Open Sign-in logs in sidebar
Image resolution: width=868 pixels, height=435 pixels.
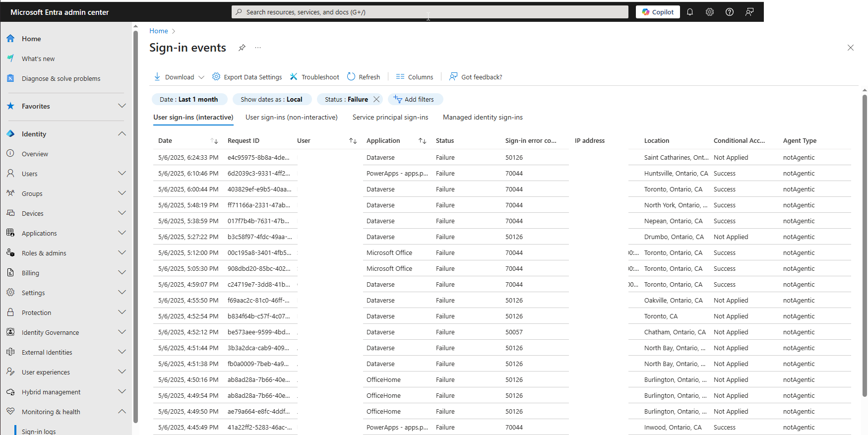pyautogui.click(x=39, y=431)
